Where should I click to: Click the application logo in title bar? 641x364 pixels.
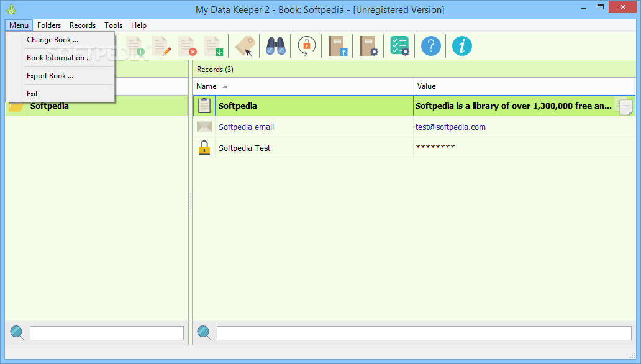(x=11, y=9)
